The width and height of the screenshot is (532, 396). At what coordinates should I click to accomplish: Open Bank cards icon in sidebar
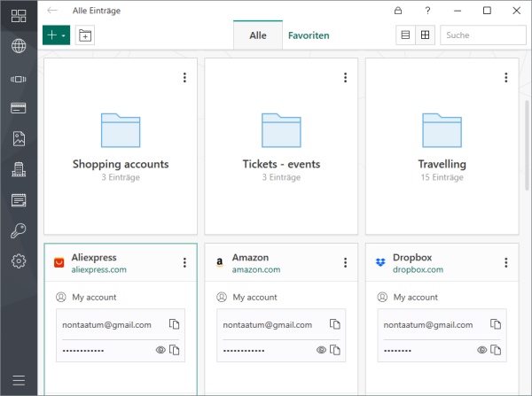(19, 108)
